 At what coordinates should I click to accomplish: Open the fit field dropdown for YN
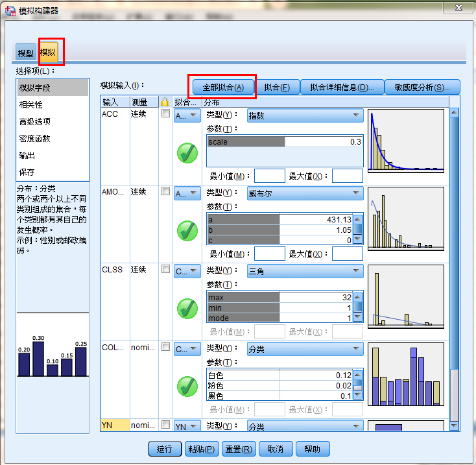click(x=187, y=425)
